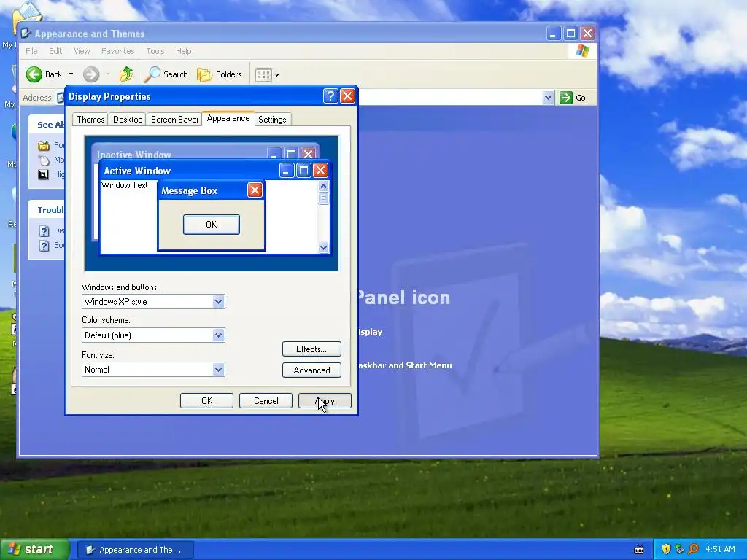Click the second Troubleshooters help icon
Screen dimensions: 747x560
[x=44, y=246]
